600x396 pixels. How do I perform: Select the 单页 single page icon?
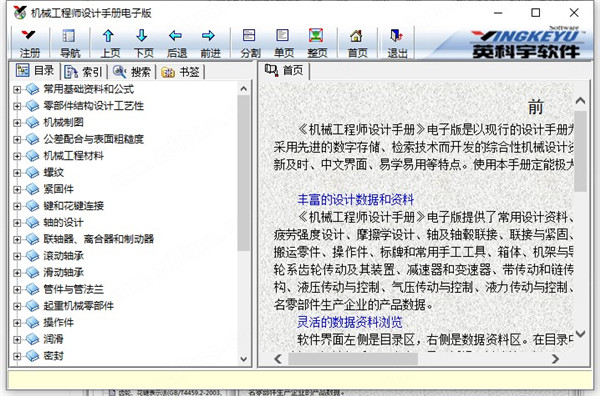[283, 43]
